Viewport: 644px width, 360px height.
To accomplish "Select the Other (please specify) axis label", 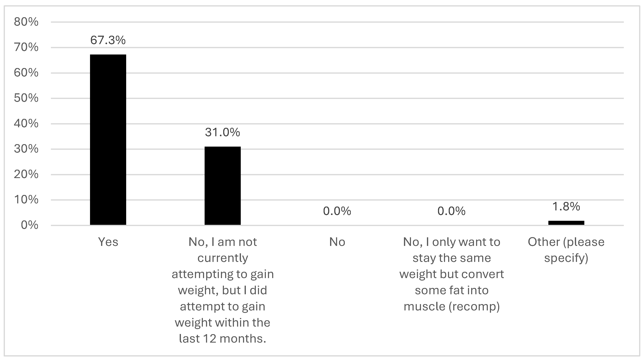I will [566, 250].
